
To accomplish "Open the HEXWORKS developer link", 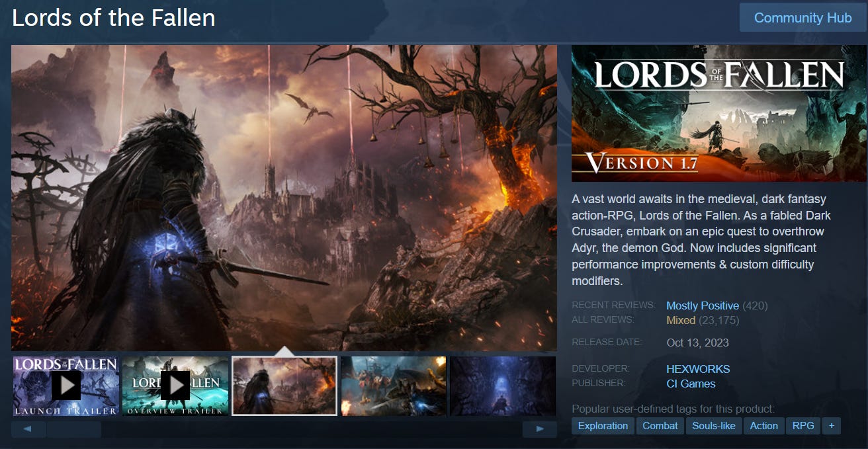I will pos(698,369).
